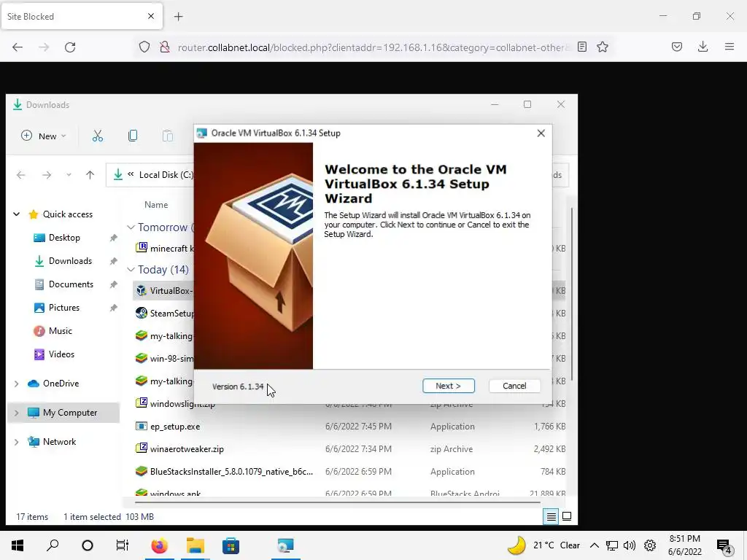Open the New menu in Downloads window

44,136
